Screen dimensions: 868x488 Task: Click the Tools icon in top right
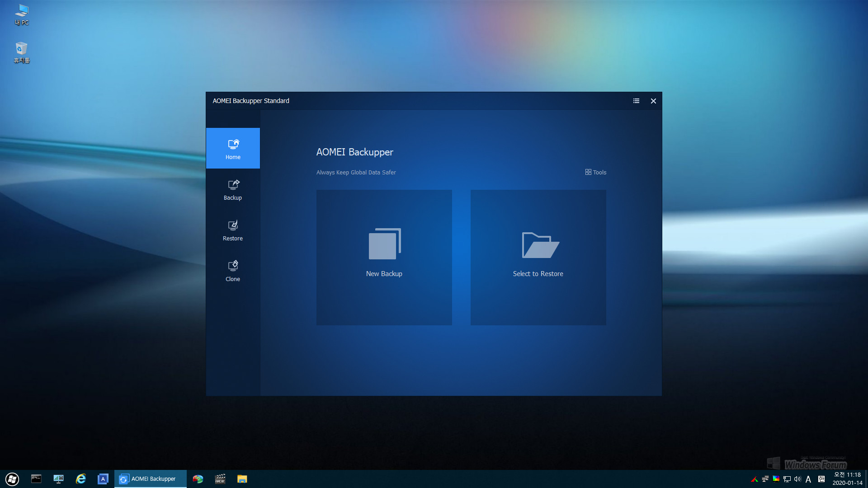595,172
